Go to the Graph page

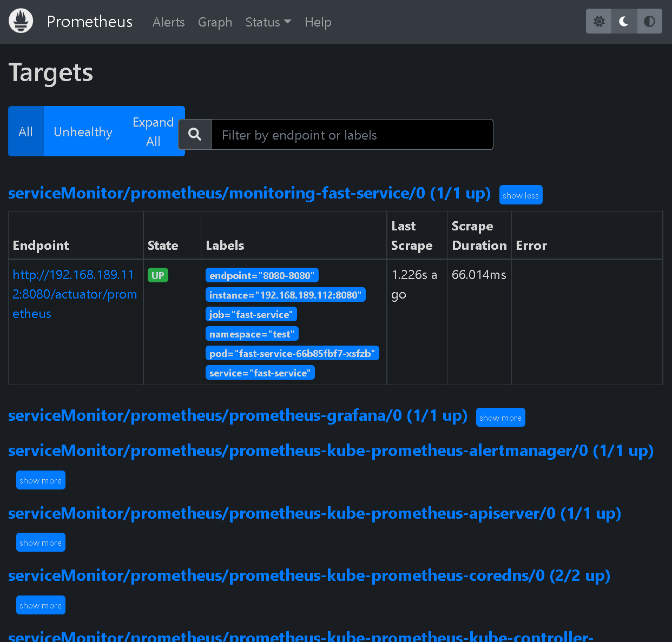[215, 22]
